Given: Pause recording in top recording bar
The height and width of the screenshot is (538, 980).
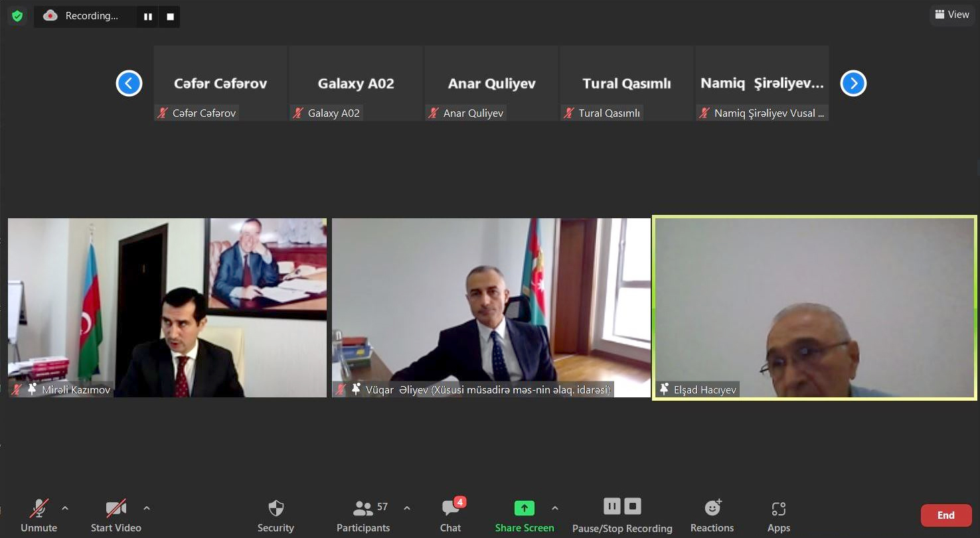Looking at the screenshot, I should point(147,17).
